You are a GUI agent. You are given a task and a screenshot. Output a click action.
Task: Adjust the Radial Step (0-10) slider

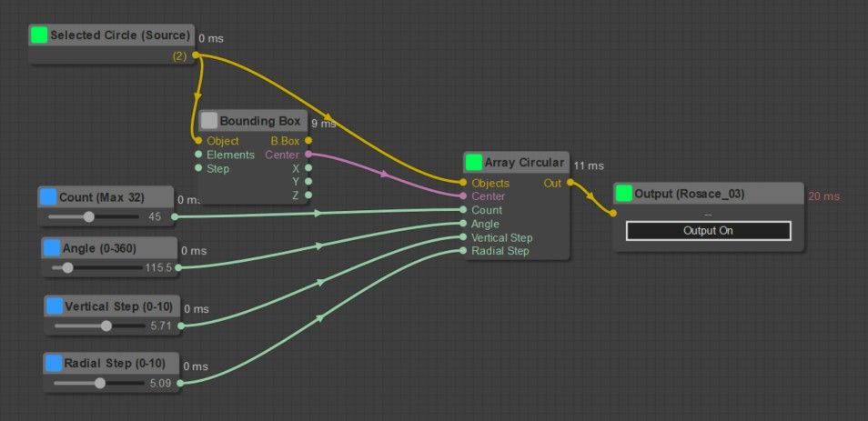99,383
